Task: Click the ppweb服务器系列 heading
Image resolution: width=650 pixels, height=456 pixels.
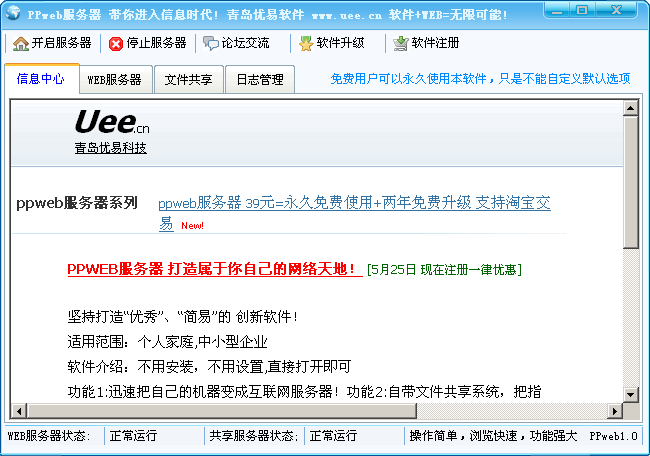Action: click(x=77, y=203)
